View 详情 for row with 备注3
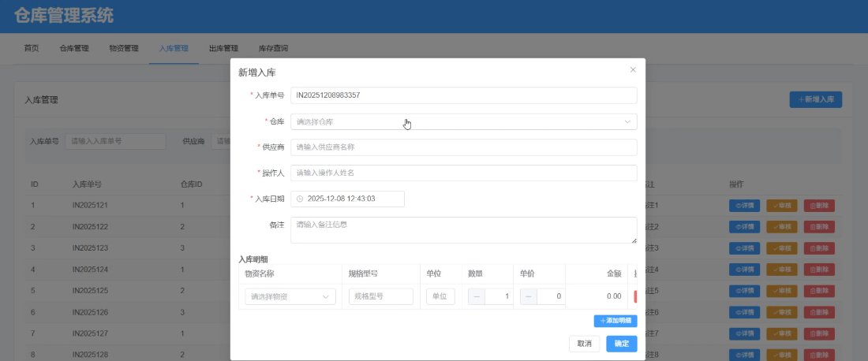The height and width of the screenshot is (361, 868). [745, 248]
